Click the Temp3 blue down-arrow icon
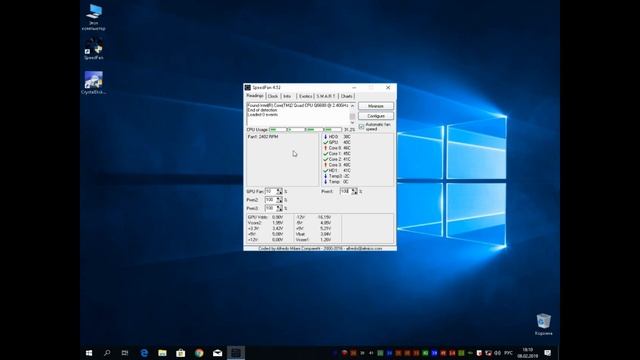 click(325, 176)
